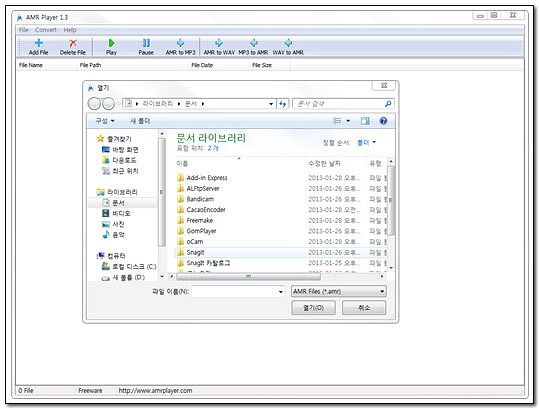
Task: Select 최근 위치 recent places in the sidebar
Action: [x=120, y=171]
